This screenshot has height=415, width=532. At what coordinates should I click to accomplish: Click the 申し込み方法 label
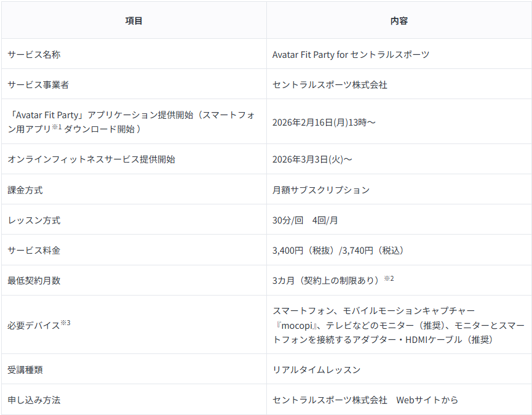(x=34, y=400)
